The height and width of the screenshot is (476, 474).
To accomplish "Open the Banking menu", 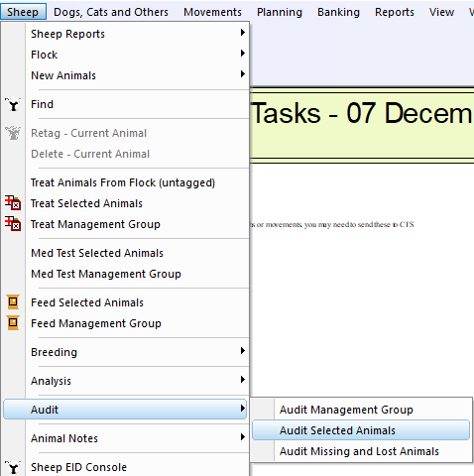I will tap(338, 12).
